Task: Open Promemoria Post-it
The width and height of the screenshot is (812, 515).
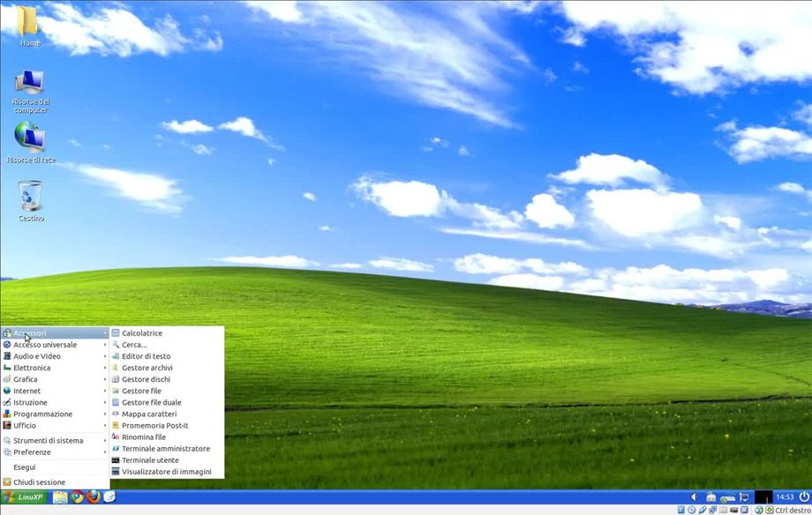Action: [167, 425]
